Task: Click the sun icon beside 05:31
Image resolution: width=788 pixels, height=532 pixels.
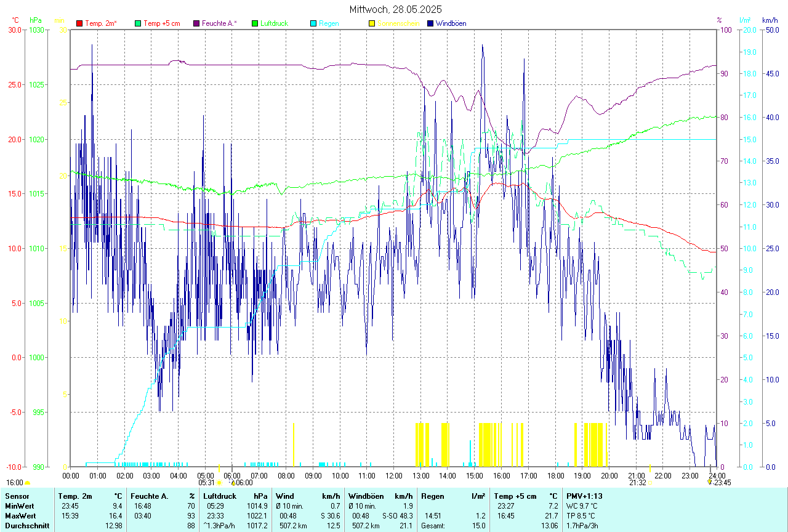Action: [x=219, y=483]
